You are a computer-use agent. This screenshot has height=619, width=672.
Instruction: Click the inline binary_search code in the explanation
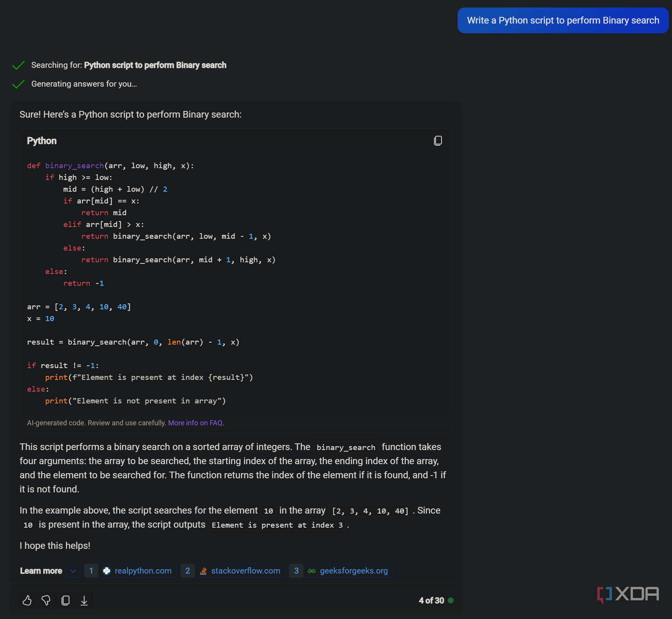[x=346, y=447]
